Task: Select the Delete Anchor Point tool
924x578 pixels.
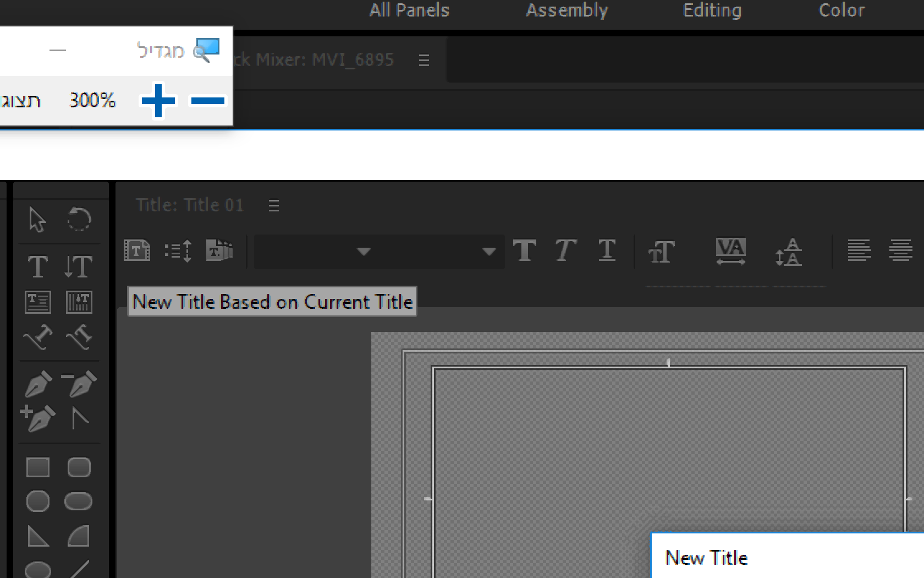Action: tap(79, 384)
